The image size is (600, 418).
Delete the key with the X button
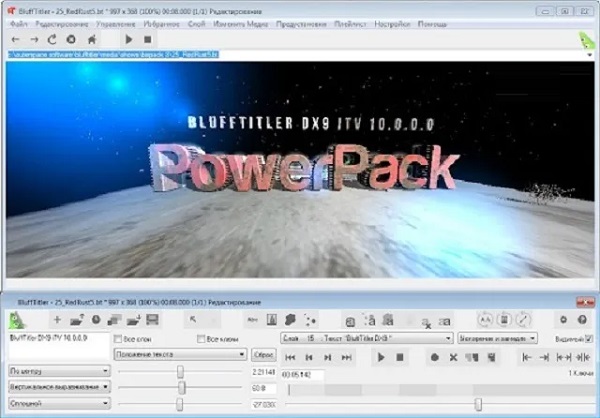453,358
